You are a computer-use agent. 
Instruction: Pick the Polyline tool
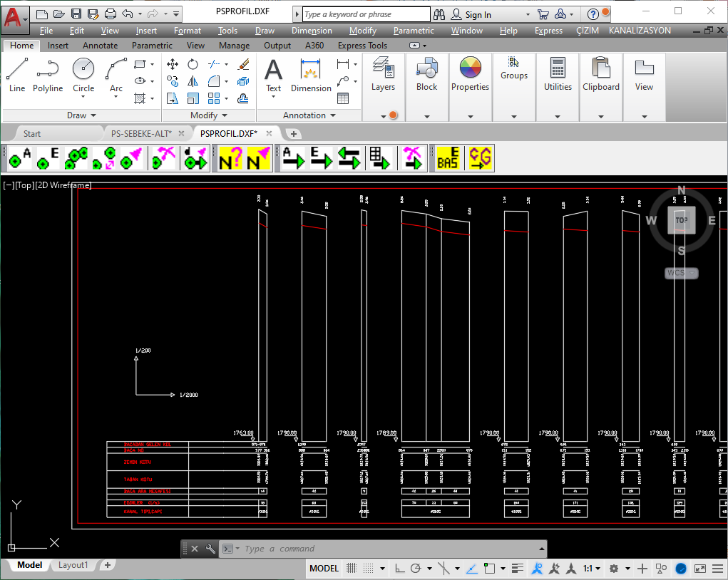[48, 75]
